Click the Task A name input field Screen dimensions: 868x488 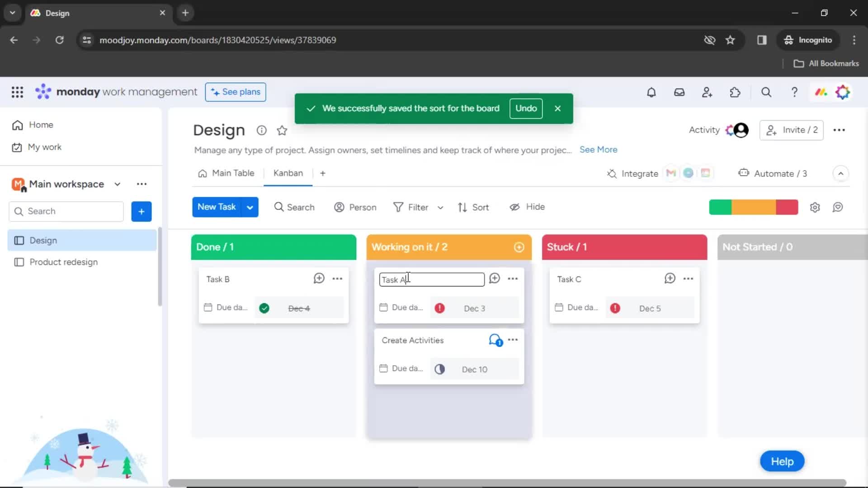click(x=432, y=280)
